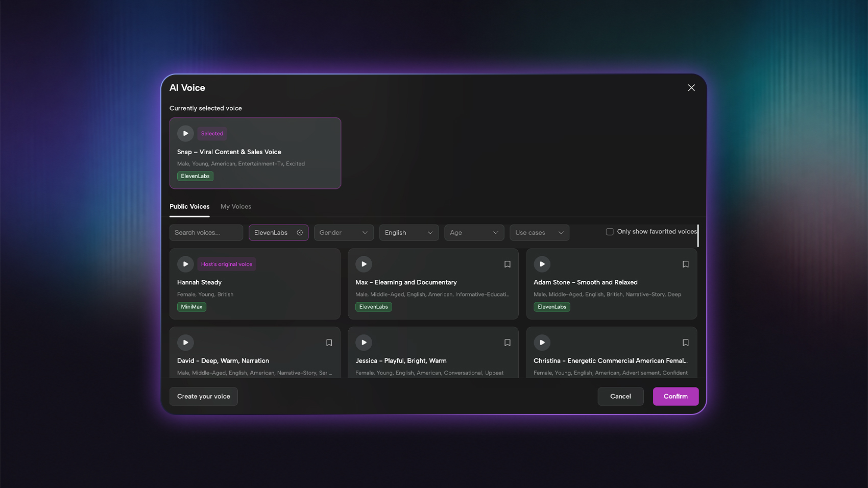
Task: Bookmark the Adam Stone voice
Action: coord(685,264)
